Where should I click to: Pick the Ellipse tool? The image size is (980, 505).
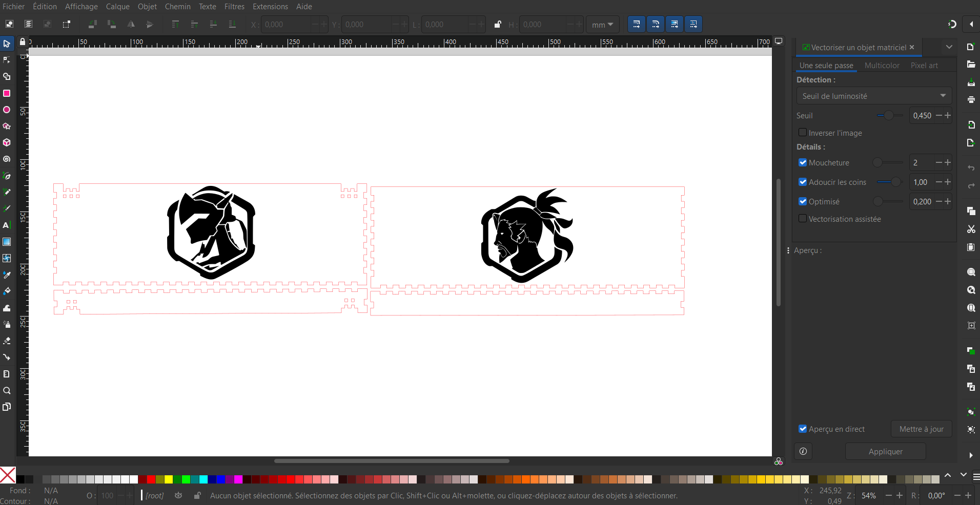(x=7, y=110)
